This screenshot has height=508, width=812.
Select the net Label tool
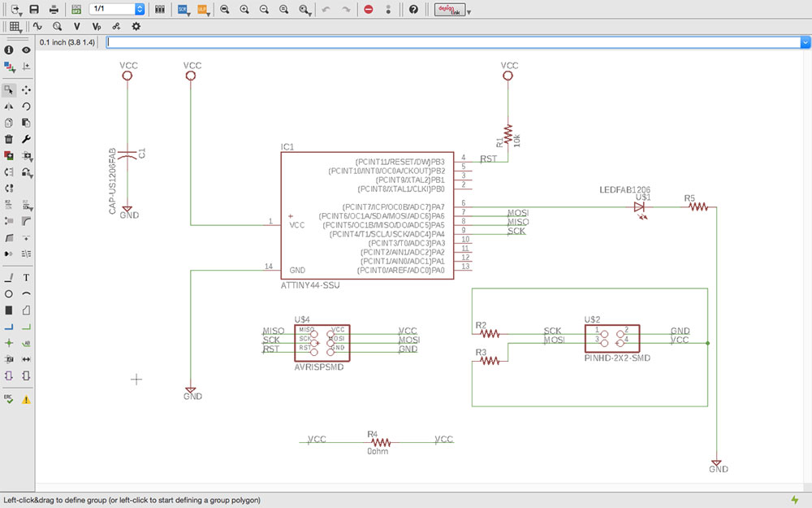pos(26,343)
